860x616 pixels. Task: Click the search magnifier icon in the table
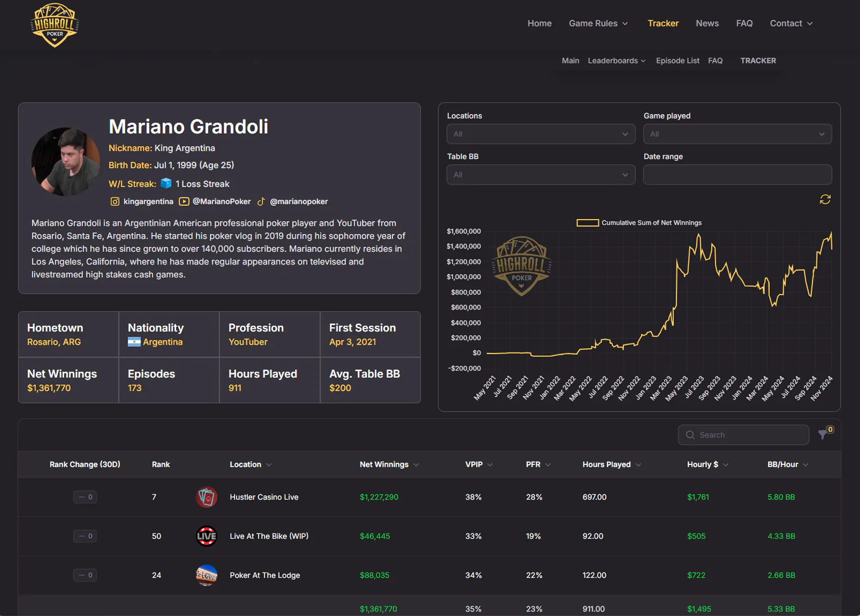coord(690,435)
